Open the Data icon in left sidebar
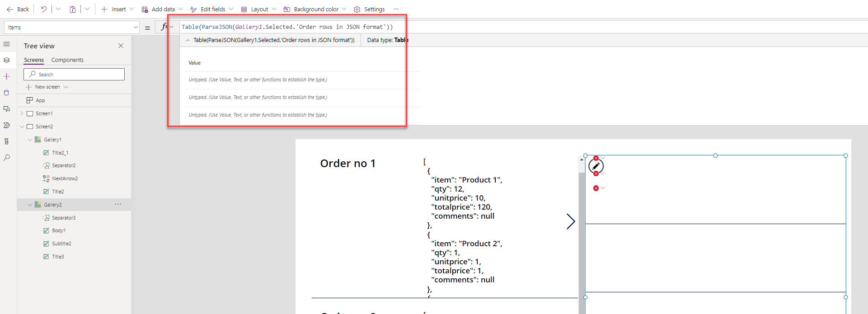This screenshot has height=314, width=868. click(x=7, y=93)
